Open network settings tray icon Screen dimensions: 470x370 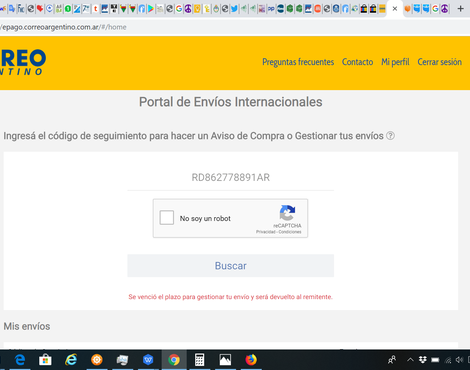tap(448, 360)
